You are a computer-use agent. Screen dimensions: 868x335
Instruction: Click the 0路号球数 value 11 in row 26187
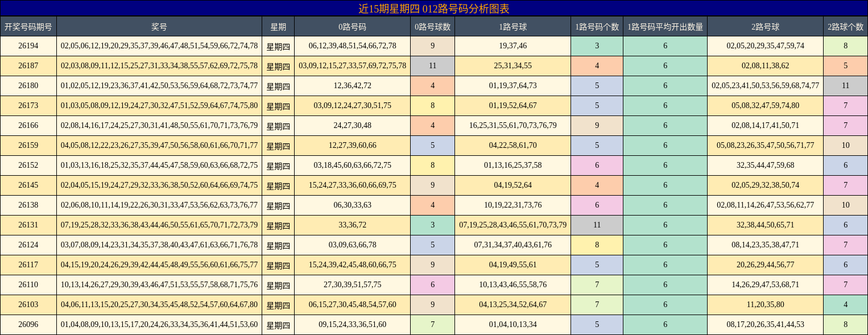click(x=432, y=66)
